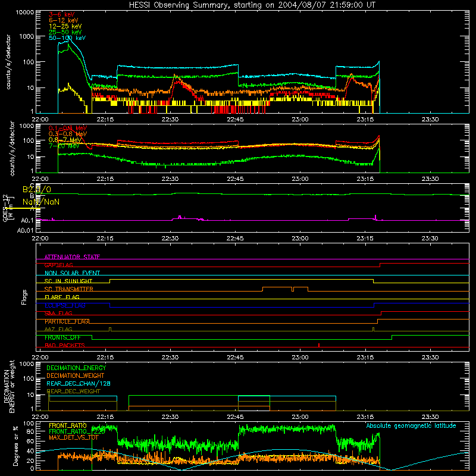Select the DECIMATION_ENERGY legend label
Viewport: 476px width, 476px height.
[76, 368]
